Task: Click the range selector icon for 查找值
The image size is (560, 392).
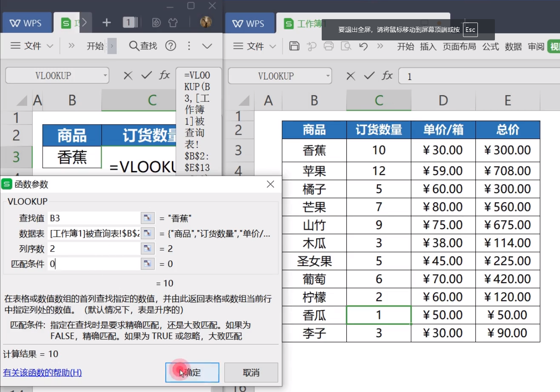Action: pos(147,218)
